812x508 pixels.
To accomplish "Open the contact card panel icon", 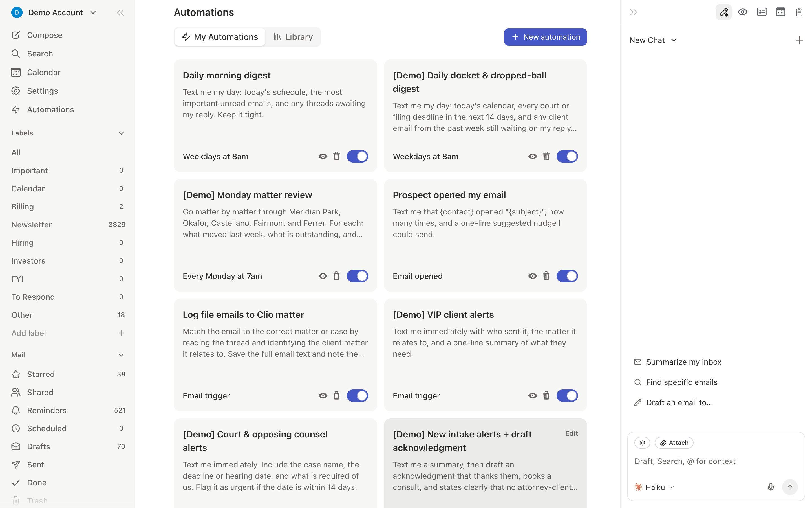I will 762,12.
